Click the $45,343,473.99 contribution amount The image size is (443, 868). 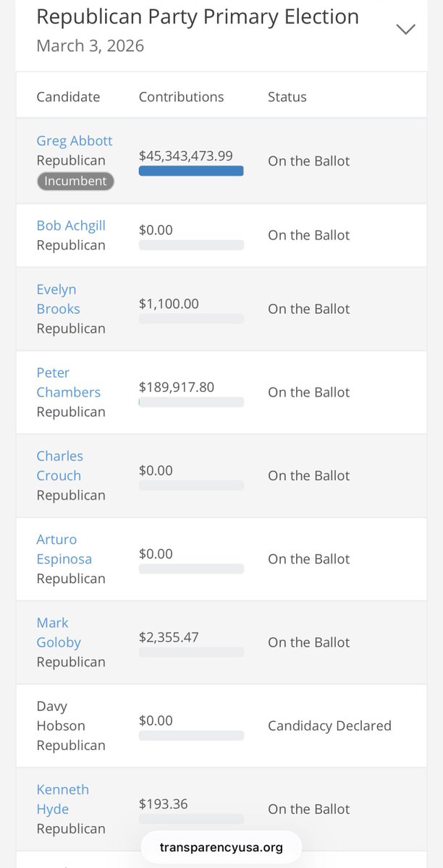186,156
